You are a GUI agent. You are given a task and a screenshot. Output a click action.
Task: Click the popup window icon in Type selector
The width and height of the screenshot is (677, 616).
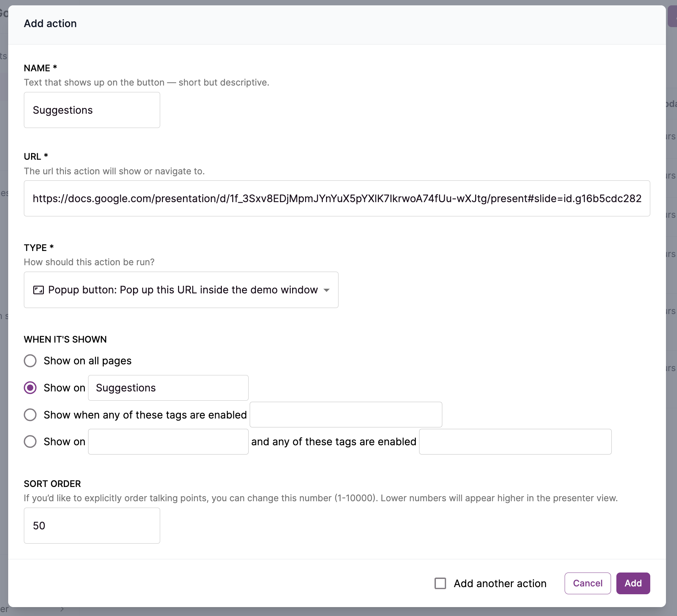tap(38, 290)
